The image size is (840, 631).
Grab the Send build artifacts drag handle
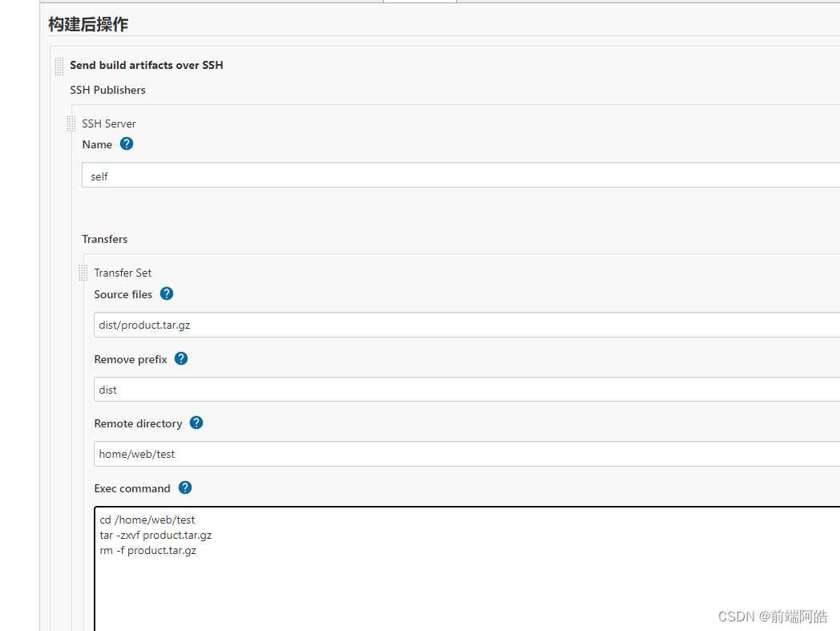pos(59,66)
